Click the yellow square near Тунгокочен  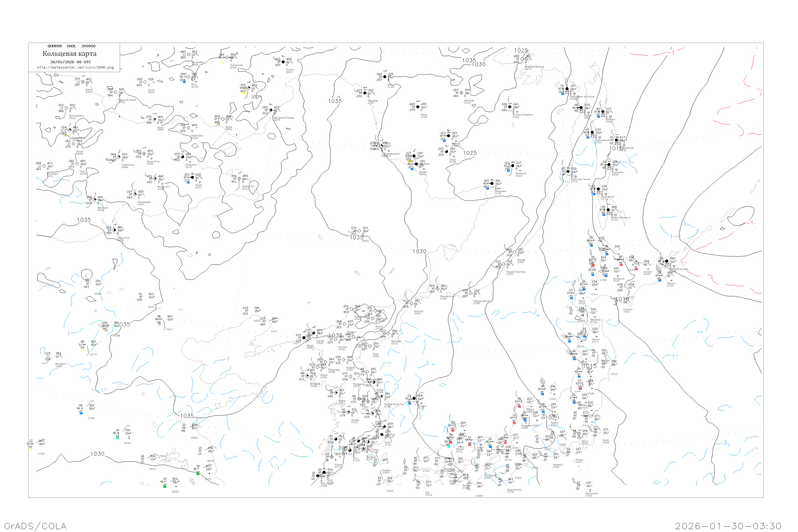223,63
